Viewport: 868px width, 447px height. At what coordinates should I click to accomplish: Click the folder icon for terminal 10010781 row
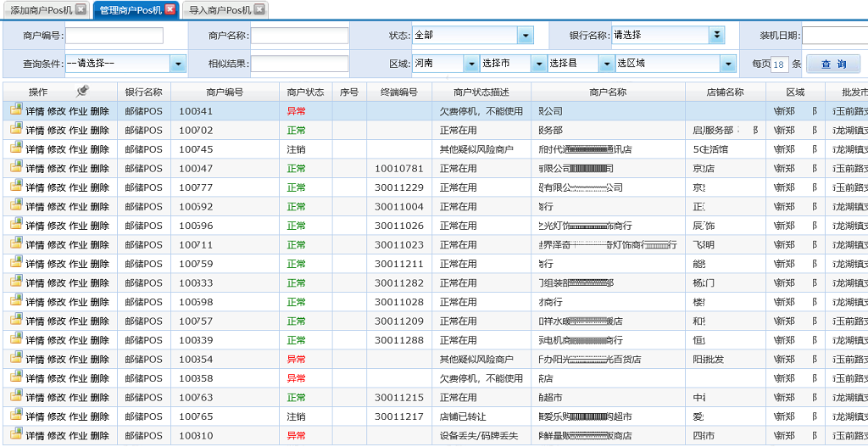[x=16, y=167]
